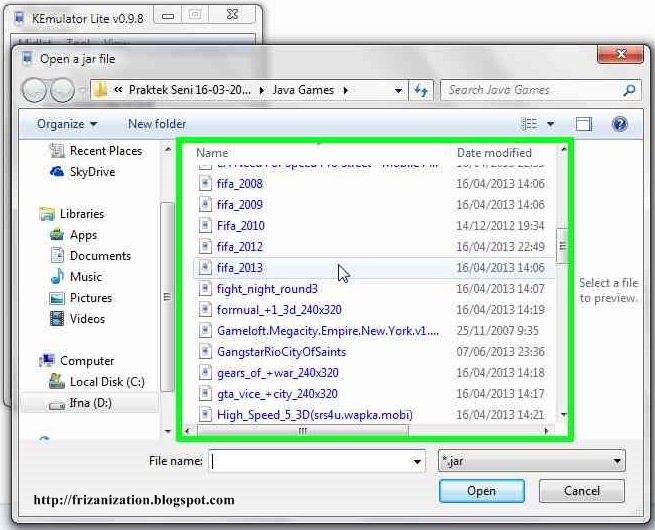Expand the arrow after Java Games breadcrumb
This screenshot has height=530, width=655.
click(346, 90)
